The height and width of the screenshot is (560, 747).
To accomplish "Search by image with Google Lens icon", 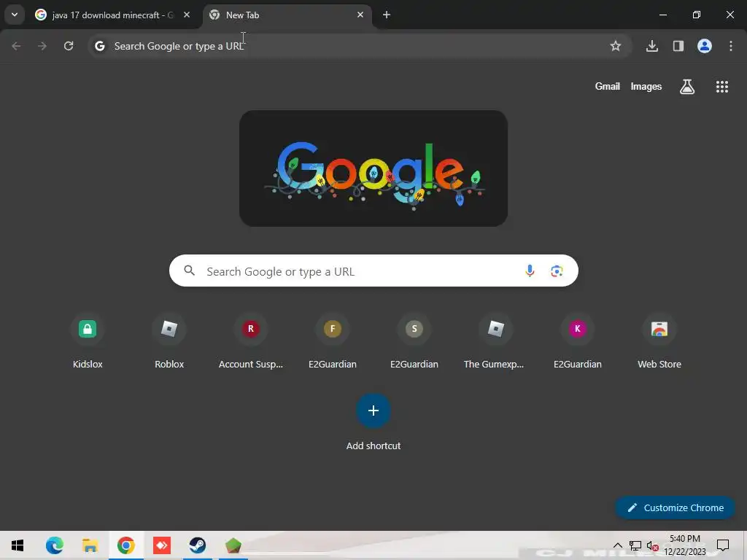I will pyautogui.click(x=557, y=271).
